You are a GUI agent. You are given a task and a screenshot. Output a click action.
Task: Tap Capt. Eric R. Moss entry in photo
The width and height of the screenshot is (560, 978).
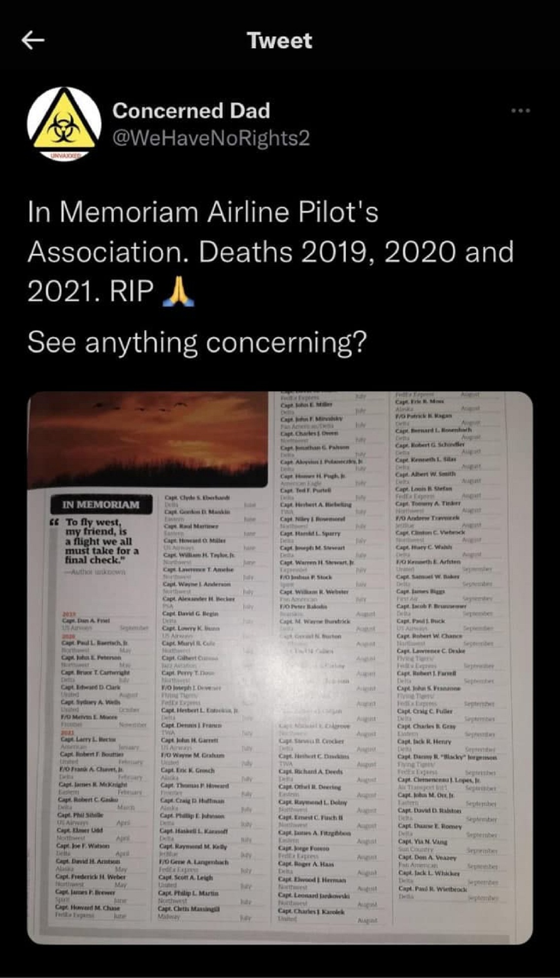coord(420,402)
